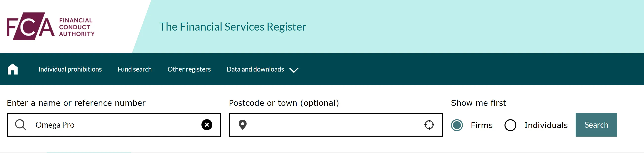Focus the Postcode or town field

pos(336,125)
